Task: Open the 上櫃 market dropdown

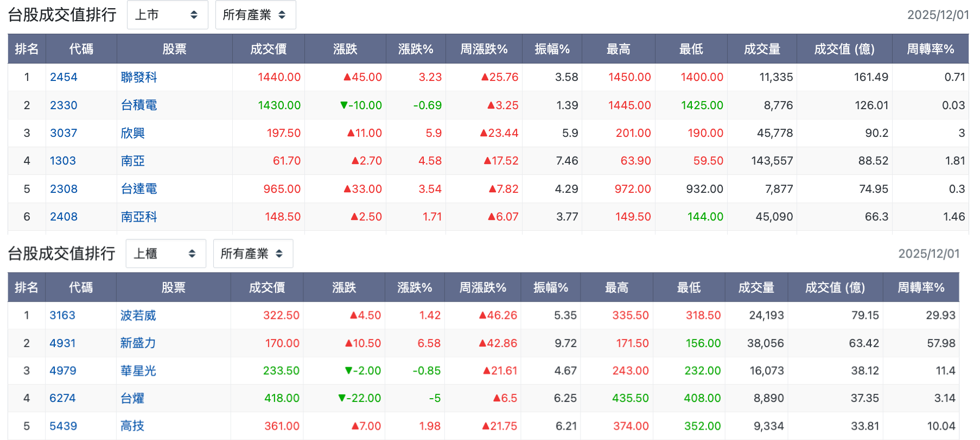Action: click(x=166, y=254)
